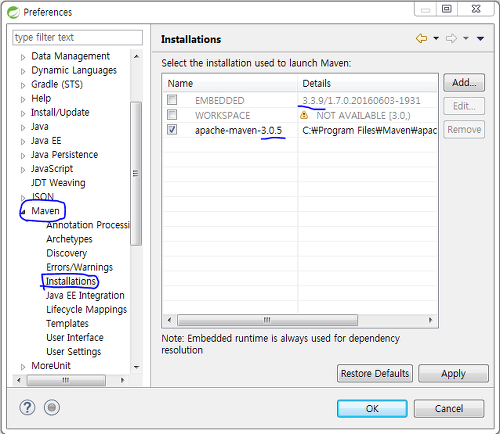Expand the JavaScript tree node
This screenshot has width=500, height=434.
(x=23, y=170)
